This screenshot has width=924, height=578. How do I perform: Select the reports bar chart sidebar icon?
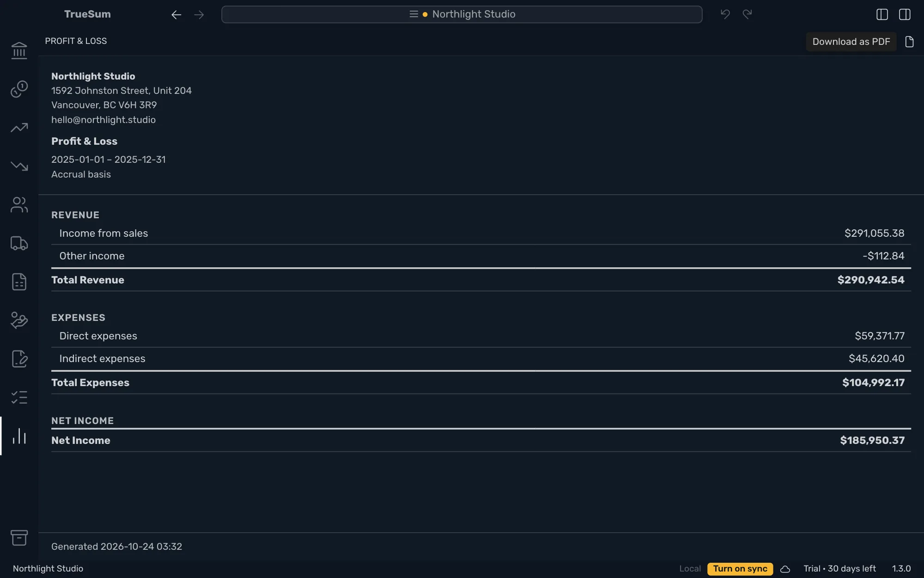[x=19, y=436]
